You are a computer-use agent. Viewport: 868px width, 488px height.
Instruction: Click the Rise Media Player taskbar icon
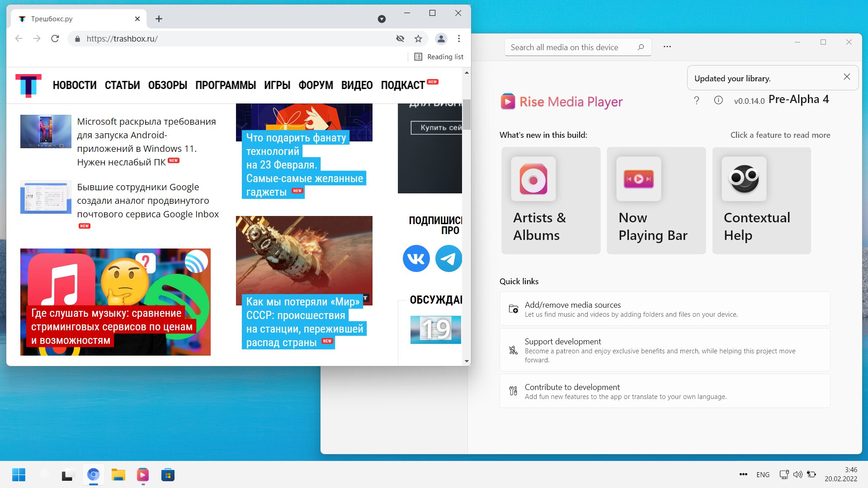click(143, 475)
